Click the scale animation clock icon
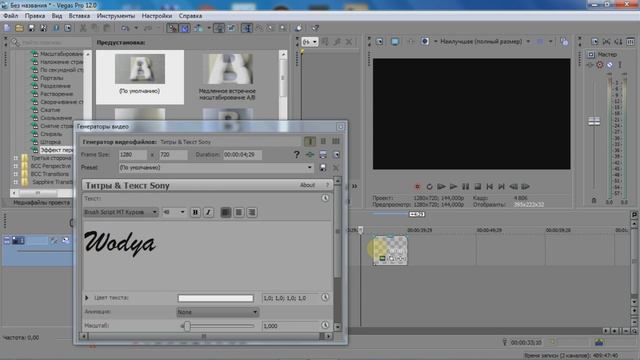 325,325
